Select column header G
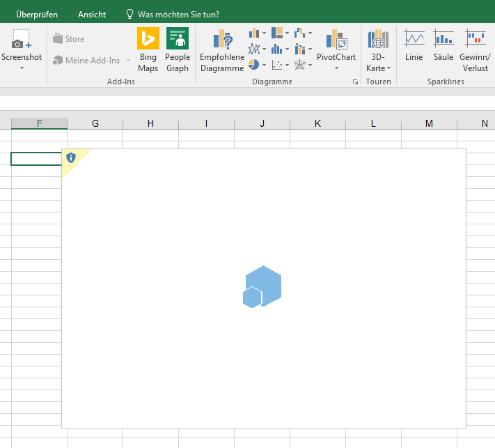 [95, 123]
